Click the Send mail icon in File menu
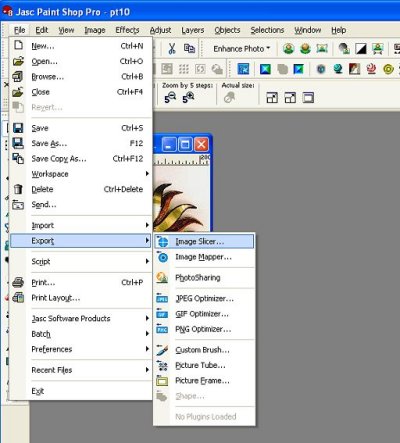This screenshot has height=443, width=400. point(18,205)
